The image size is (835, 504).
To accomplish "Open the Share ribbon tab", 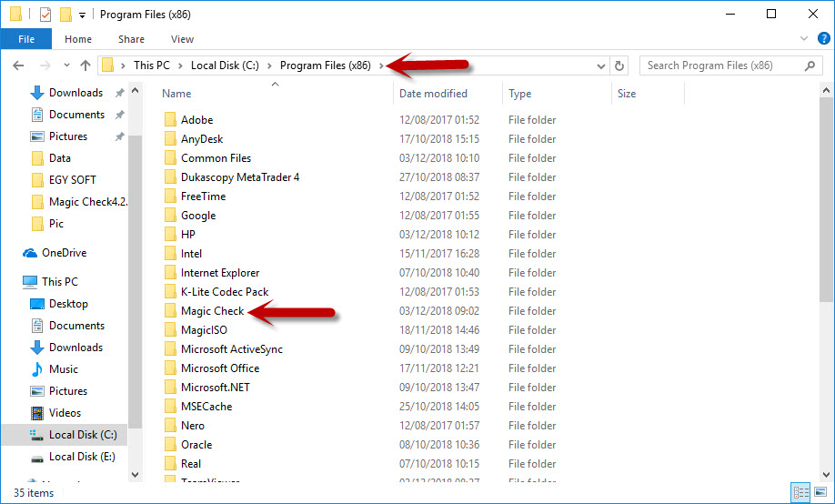I will (x=132, y=39).
